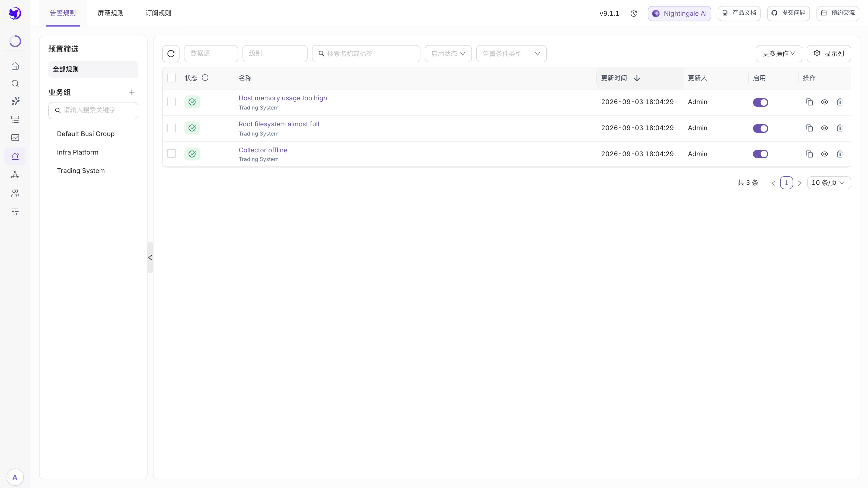This screenshot has width=868, height=488.
Task: Click the status info icon in header
Action: pyautogui.click(x=205, y=78)
